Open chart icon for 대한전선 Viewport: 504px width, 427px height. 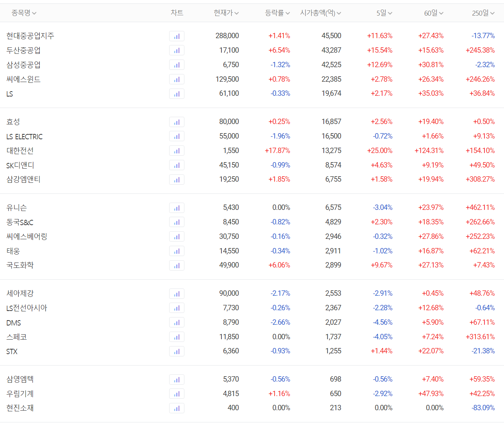pos(177,151)
